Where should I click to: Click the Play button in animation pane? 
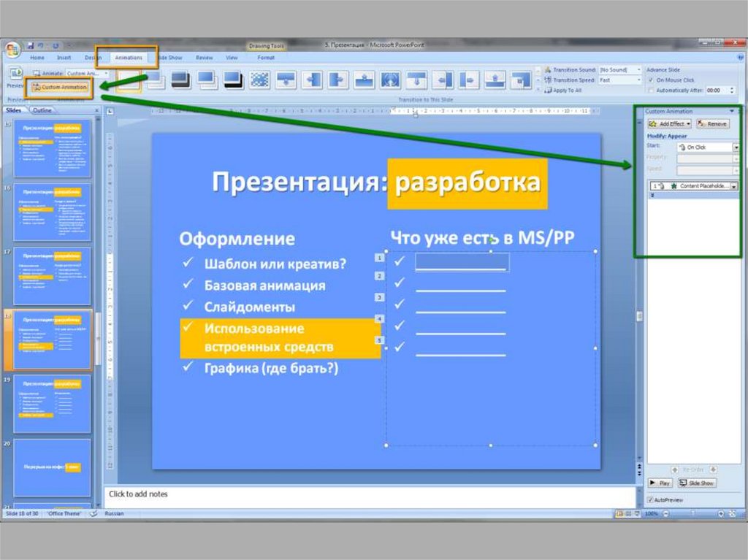[x=660, y=483]
